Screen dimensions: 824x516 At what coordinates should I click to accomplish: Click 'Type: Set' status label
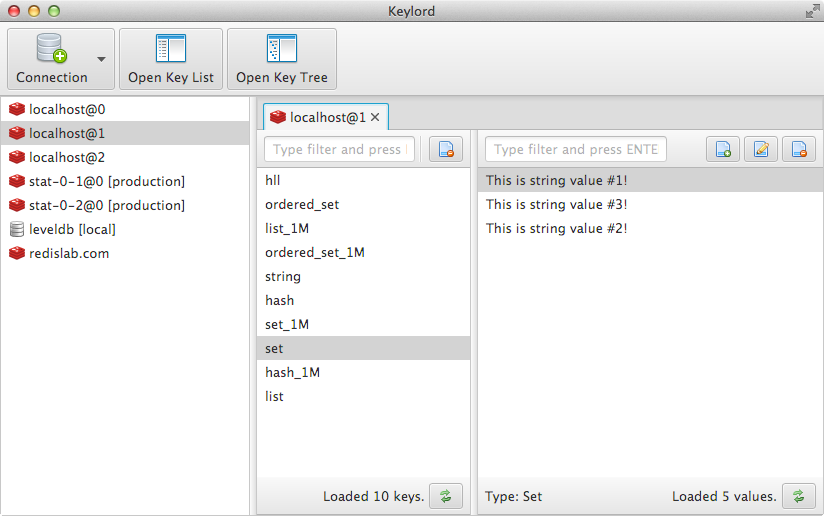513,497
